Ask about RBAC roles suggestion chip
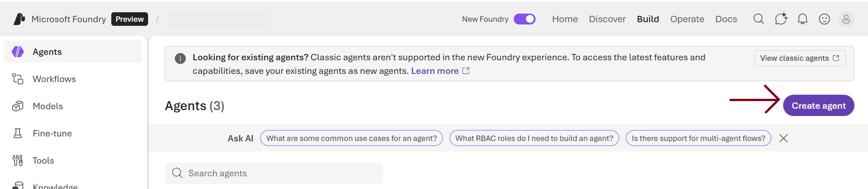 pos(534,138)
